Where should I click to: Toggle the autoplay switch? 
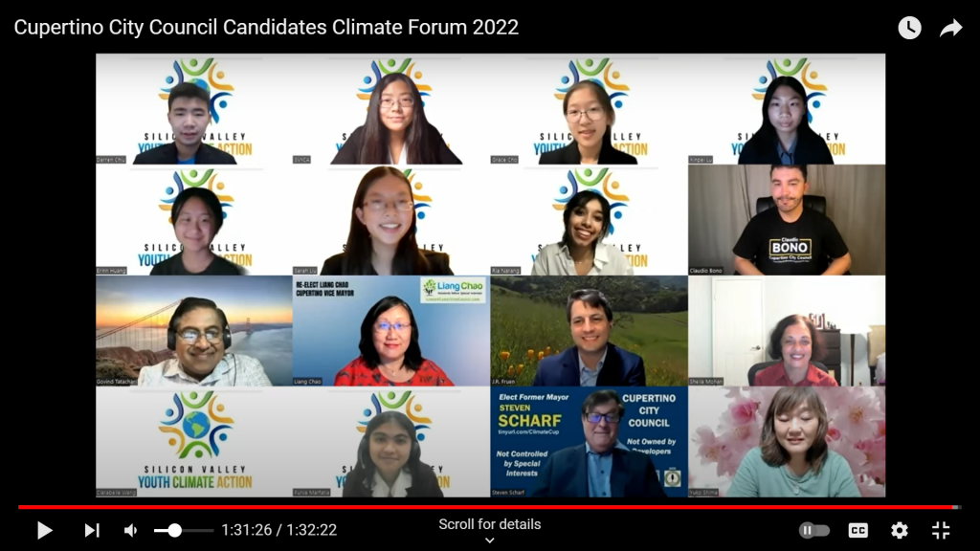[x=813, y=530]
